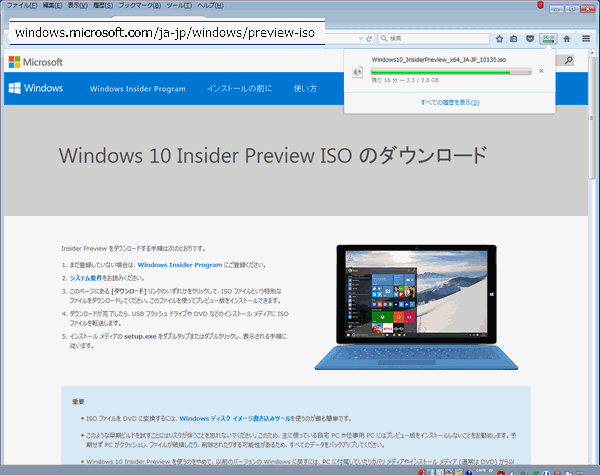Screen dimensions: 600x475
Task: Click the Surface tablet image
Action: 416,307
